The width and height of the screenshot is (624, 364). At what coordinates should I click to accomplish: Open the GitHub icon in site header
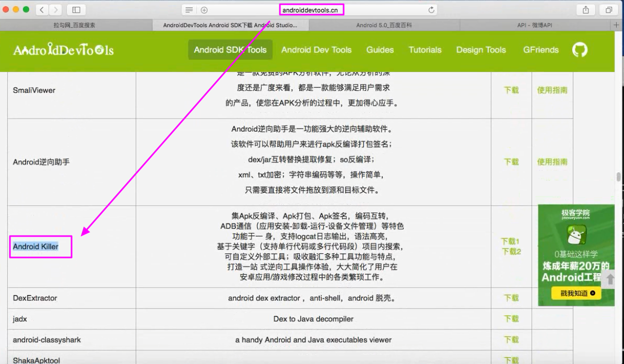[580, 50]
